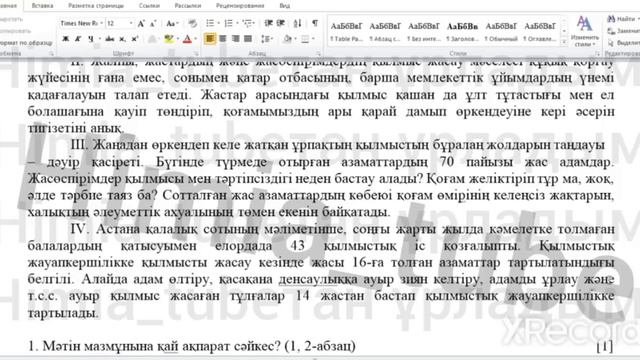Apply numbered list formatting
This screenshot has height=360, width=640.
coord(228,23)
